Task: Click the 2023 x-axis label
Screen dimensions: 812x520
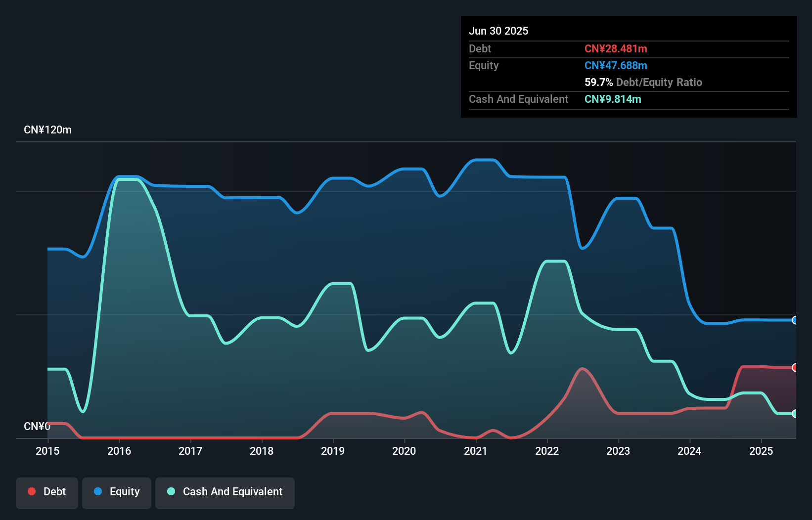Action: [x=618, y=451]
